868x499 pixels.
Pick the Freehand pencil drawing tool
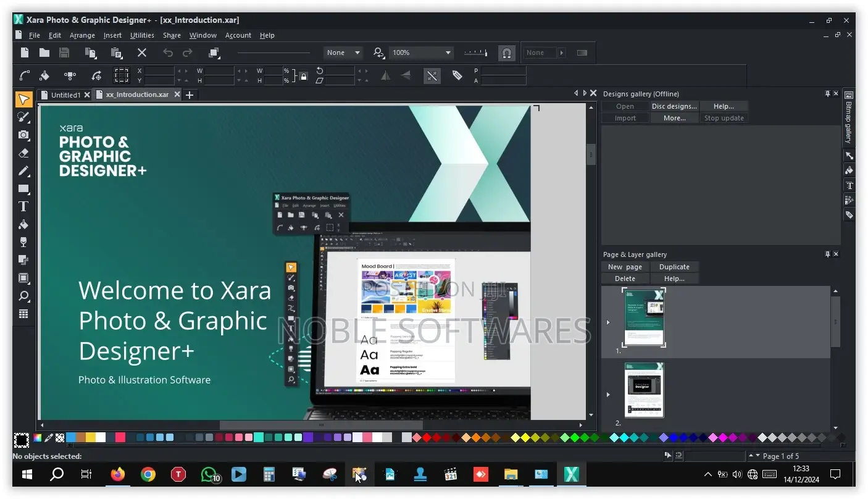tap(23, 170)
